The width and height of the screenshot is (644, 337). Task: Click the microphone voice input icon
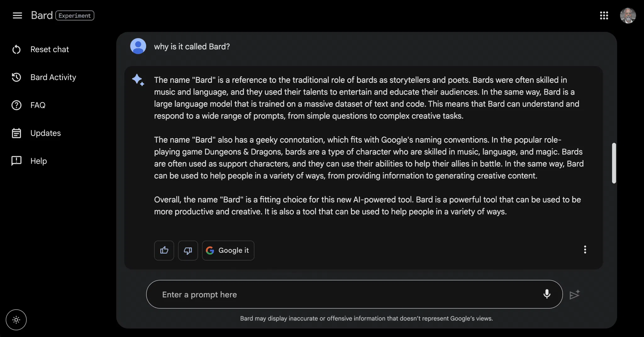(x=547, y=294)
